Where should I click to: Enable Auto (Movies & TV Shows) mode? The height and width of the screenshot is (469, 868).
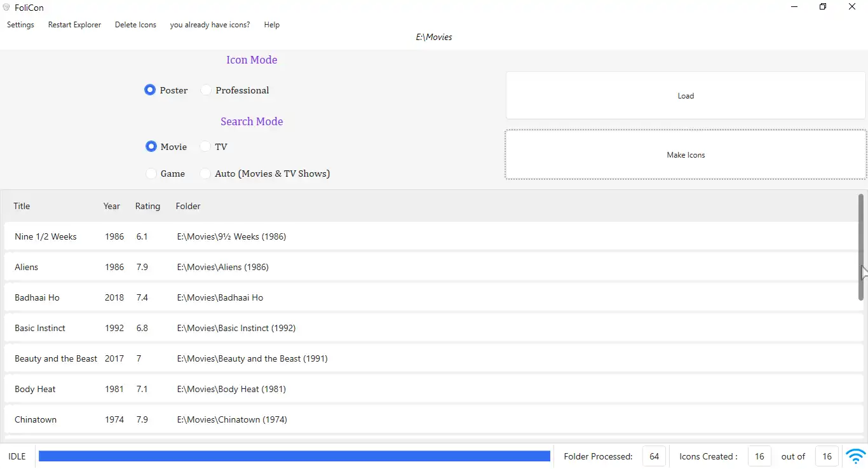205,173
